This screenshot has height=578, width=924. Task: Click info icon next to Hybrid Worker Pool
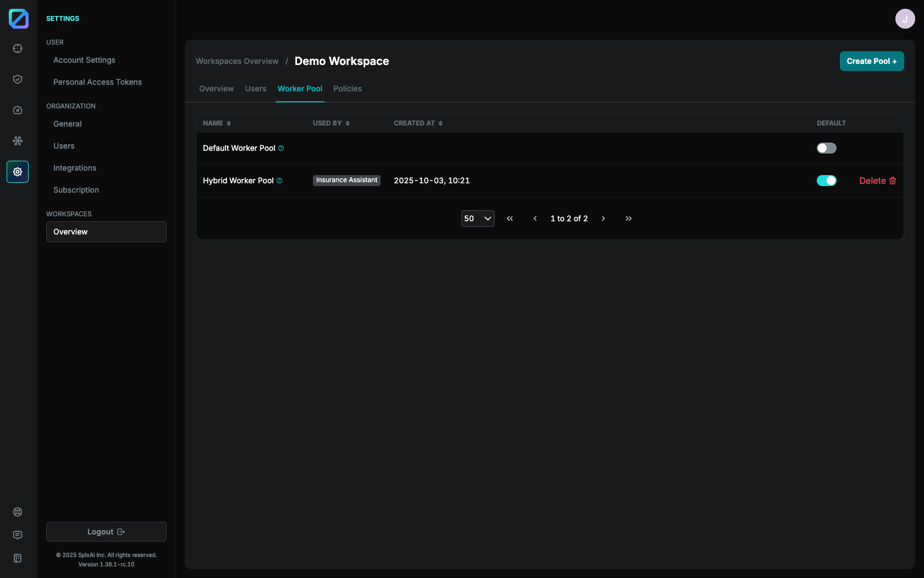point(279,181)
